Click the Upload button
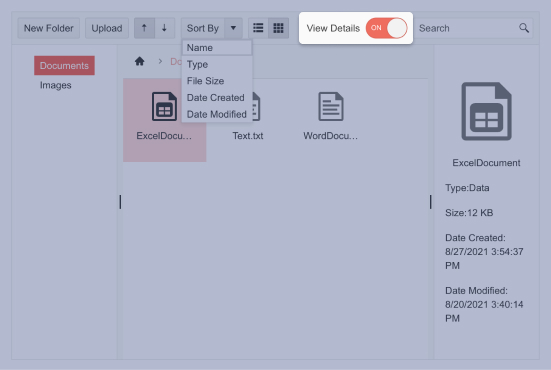 107,28
